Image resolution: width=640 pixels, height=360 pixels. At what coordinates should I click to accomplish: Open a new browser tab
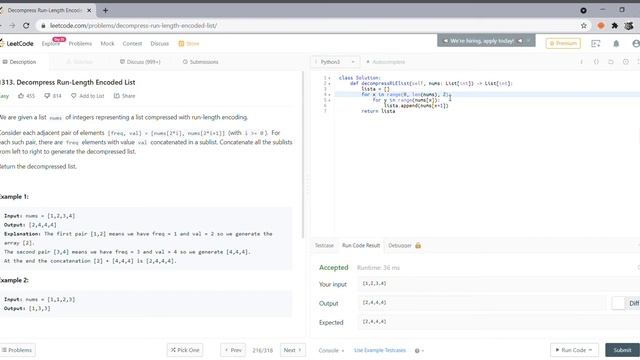pos(105,10)
